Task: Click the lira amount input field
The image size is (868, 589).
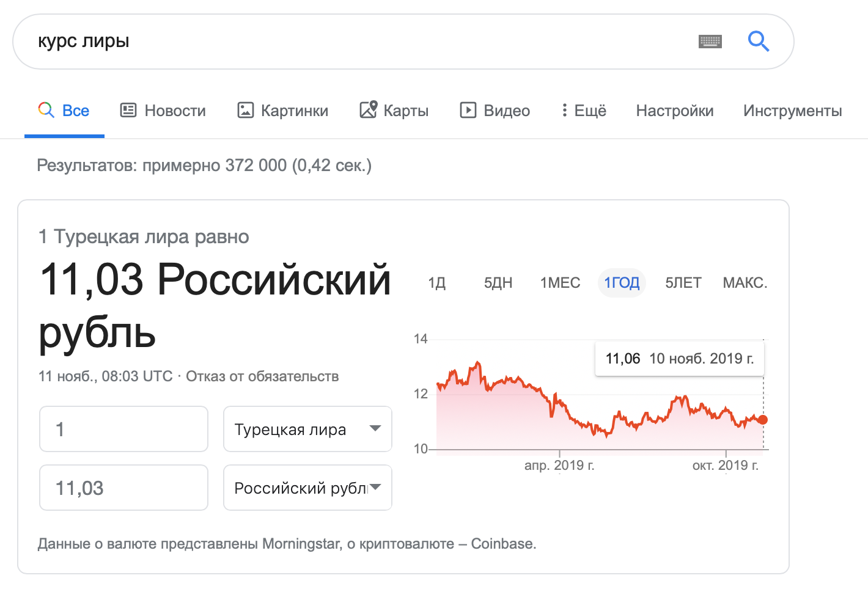Action: [123, 429]
